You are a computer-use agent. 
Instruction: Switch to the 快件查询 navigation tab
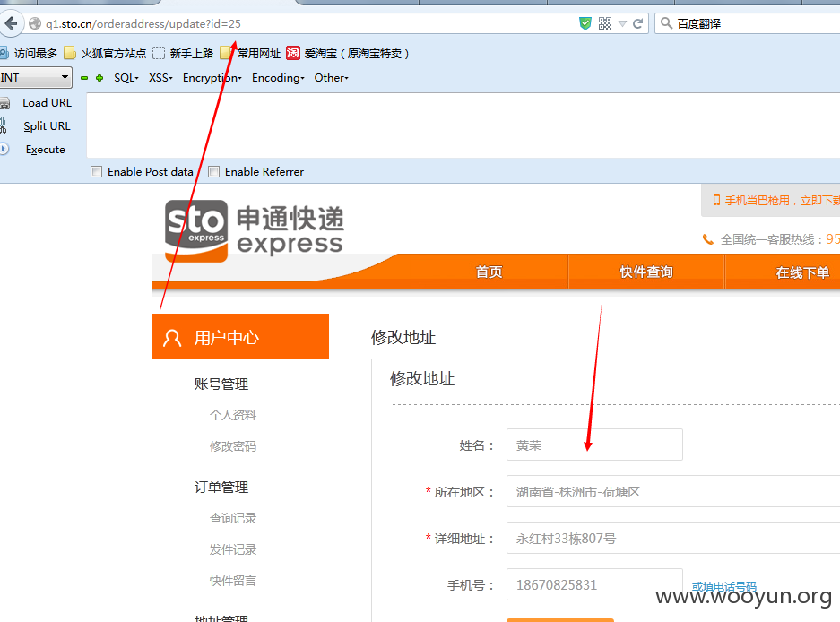[x=645, y=272]
